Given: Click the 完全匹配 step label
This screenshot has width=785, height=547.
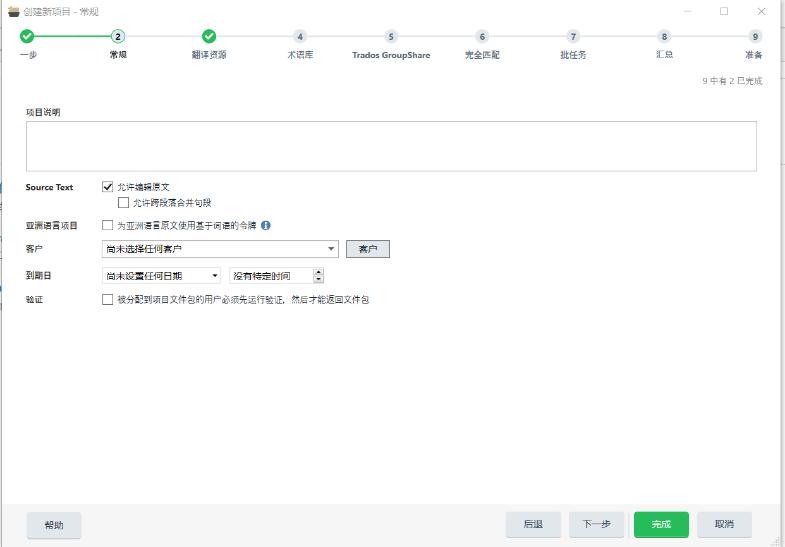Looking at the screenshot, I should coord(482,55).
